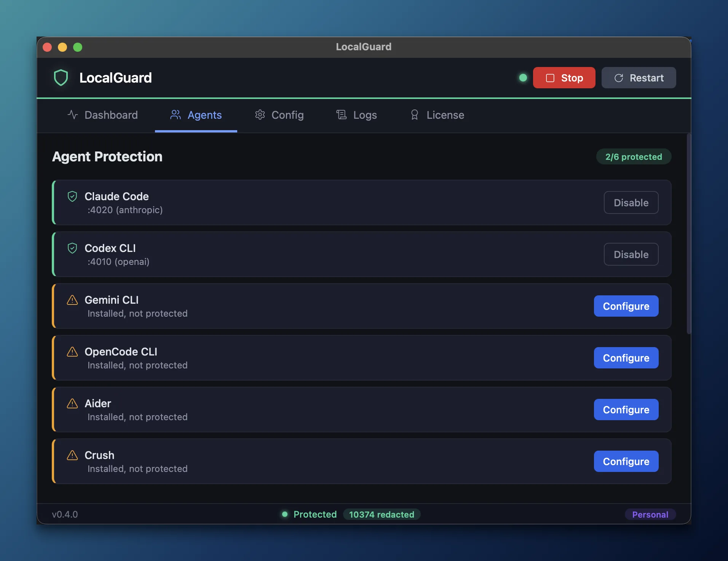Disable protection for Claude Code
The image size is (728, 561).
click(631, 202)
